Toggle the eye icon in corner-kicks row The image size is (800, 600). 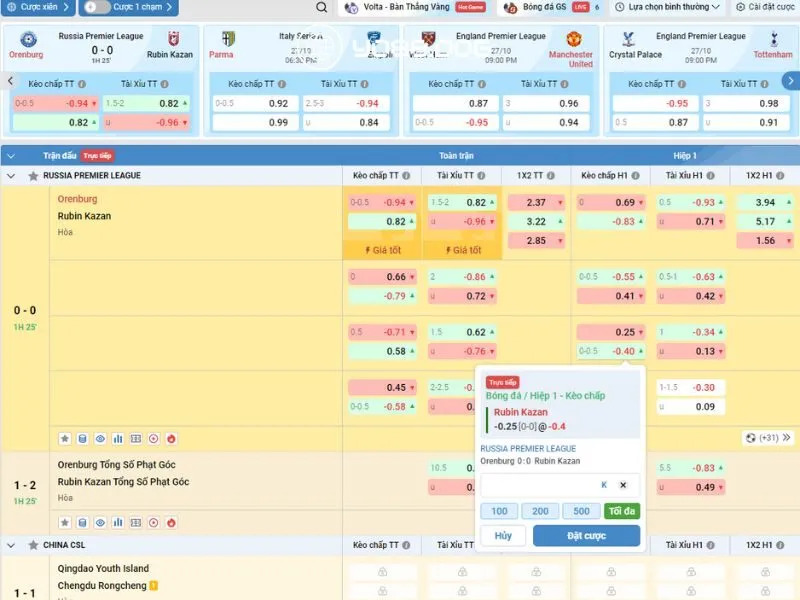[100, 522]
